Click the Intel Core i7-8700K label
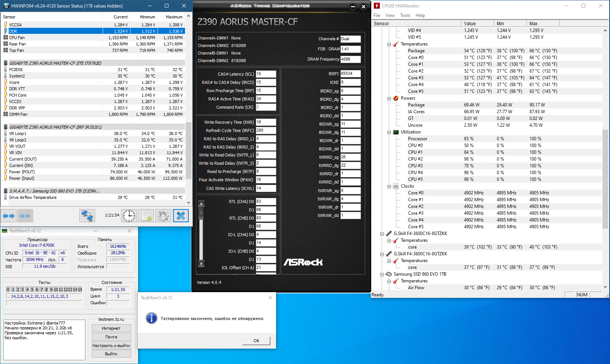The height and width of the screenshot is (364, 610). pos(37,245)
